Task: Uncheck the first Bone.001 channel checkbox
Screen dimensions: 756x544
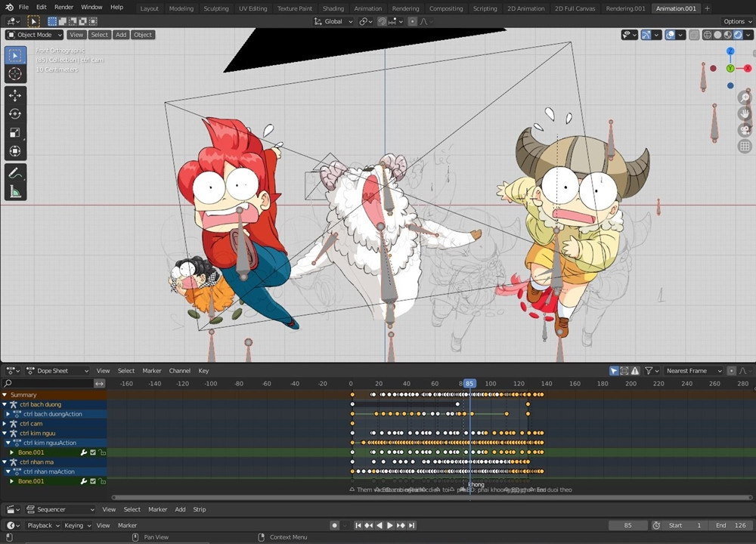Action: pos(93,453)
